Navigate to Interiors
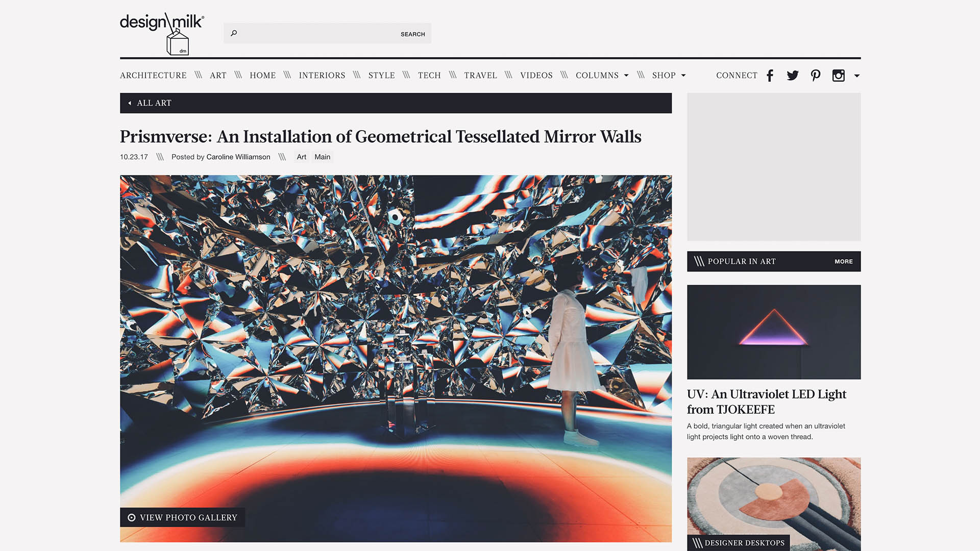The image size is (980, 551). [322, 76]
